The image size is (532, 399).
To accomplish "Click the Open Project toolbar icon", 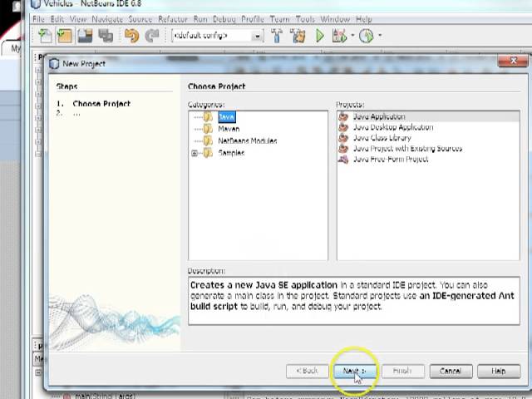I will pos(85,36).
